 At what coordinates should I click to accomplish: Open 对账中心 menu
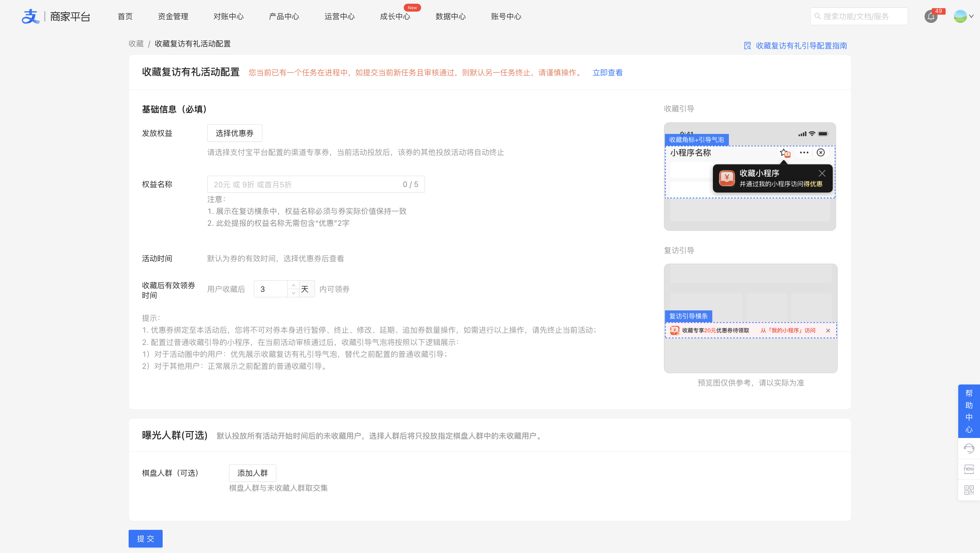(229, 16)
